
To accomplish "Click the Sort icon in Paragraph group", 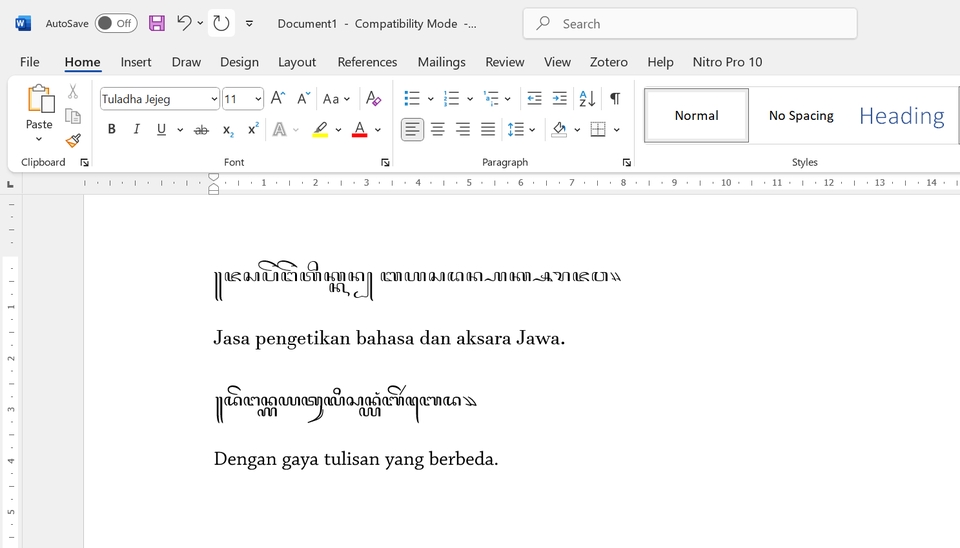I will coord(587,98).
